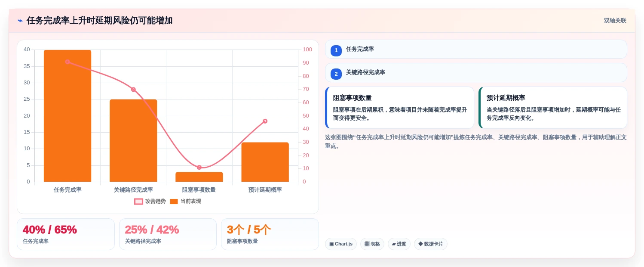
Task: Click the 双轴关联 label in header
Action: [x=615, y=21]
